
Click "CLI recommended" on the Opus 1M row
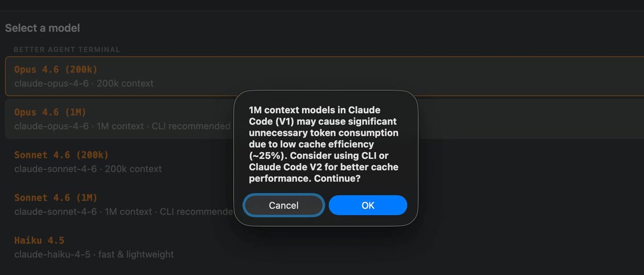(x=191, y=126)
